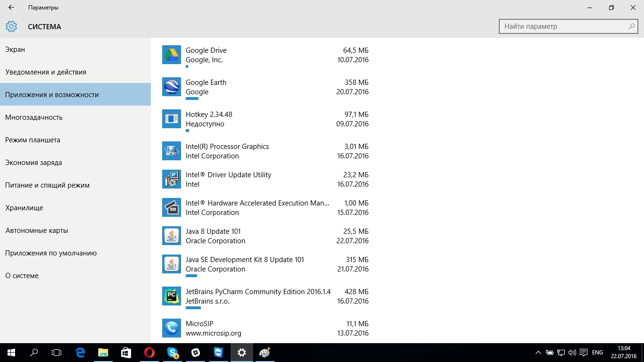The height and width of the screenshot is (362, 644).
Task: Click the MicroSIP phone icon
Action: 172,328
